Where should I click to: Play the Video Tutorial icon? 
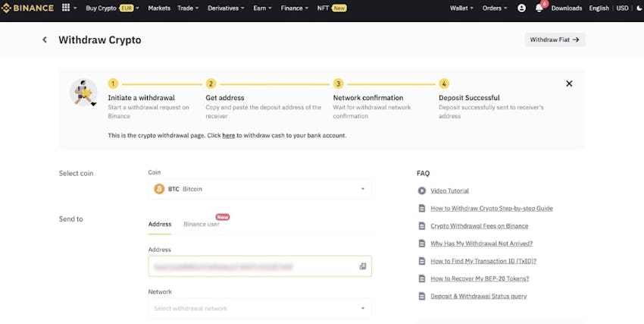click(x=422, y=190)
